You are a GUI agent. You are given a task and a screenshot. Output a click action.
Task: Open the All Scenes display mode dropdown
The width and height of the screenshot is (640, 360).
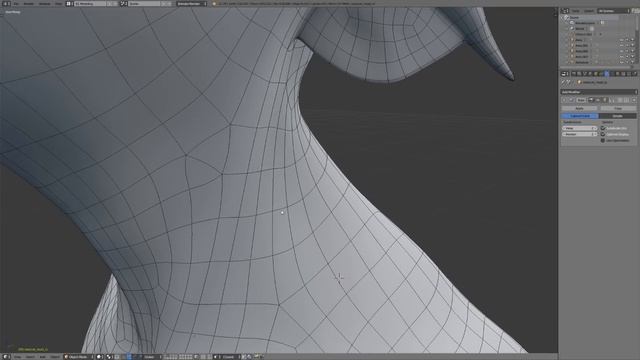point(613,11)
